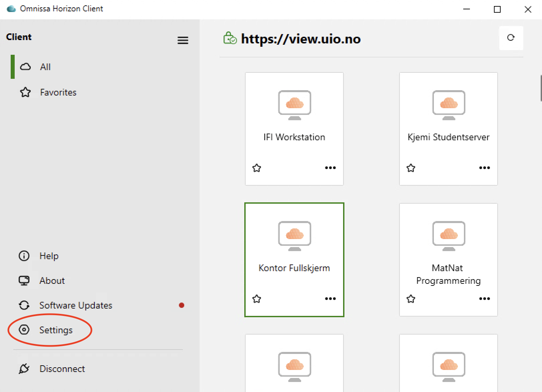Click the Settings gear icon
The height and width of the screenshot is (392, 542).
(x=24, y=330)
